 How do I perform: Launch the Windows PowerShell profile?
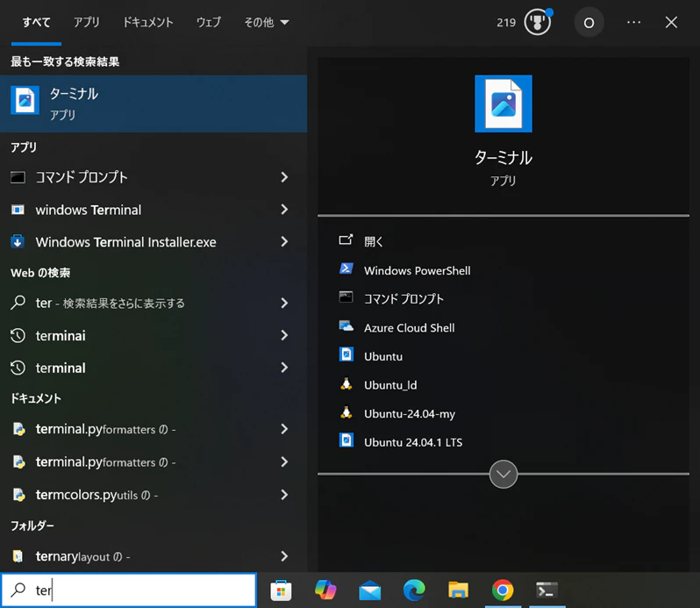(x=417, y=270)
